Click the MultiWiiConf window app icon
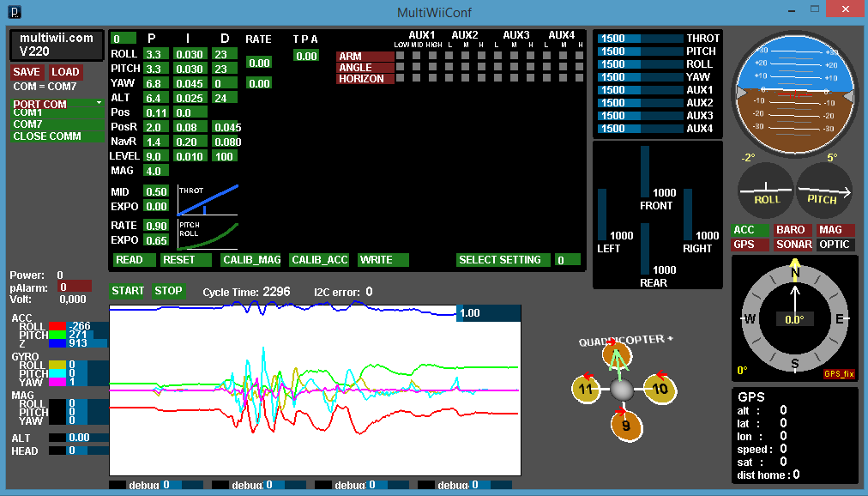 coord(15,12)
